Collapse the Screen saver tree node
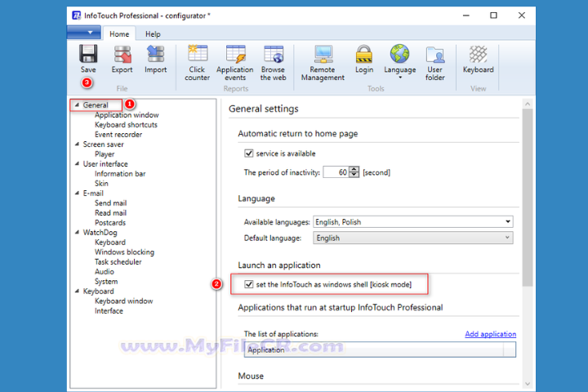The width and height of the screenshot is (588, 392). tap(77, 144)
